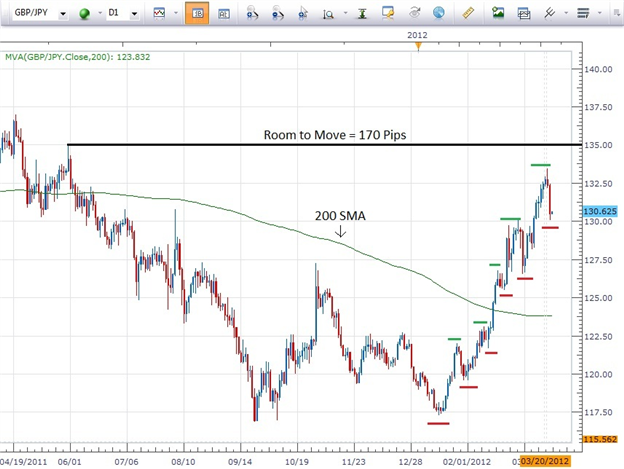Click the 'Room to Move = 170 Pips' label
The height and width of the screenshot is (469, 624).
point(335,135)
